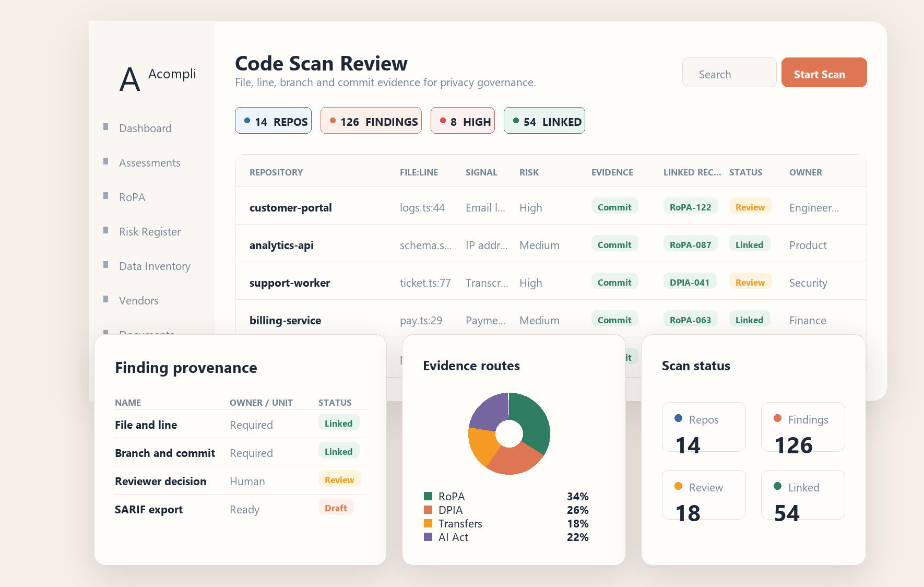Go to Assessments in the sidebar

(x=150, y=163)
